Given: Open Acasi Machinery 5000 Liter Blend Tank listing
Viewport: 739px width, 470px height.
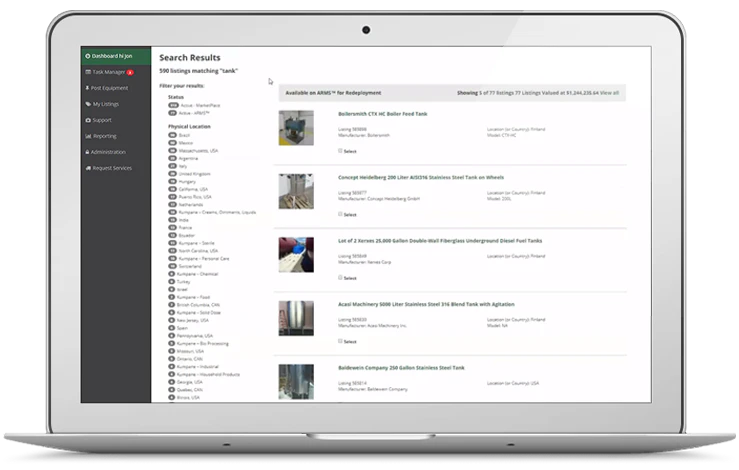Looking at the screenshot, I should click(426, 305).
